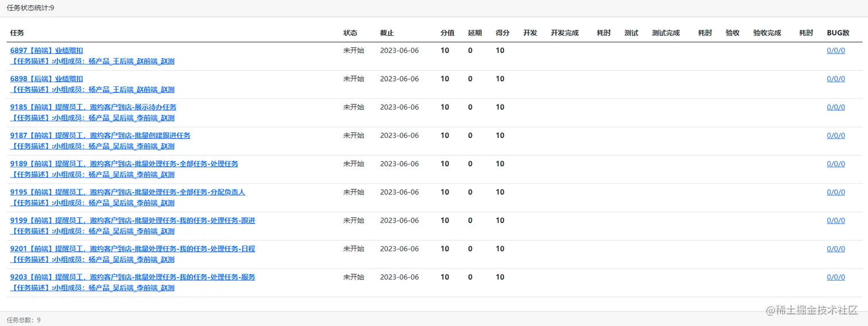Screen dimensions: 868x326
Task: Click the 开发 column header
Action: coord(530,33)
